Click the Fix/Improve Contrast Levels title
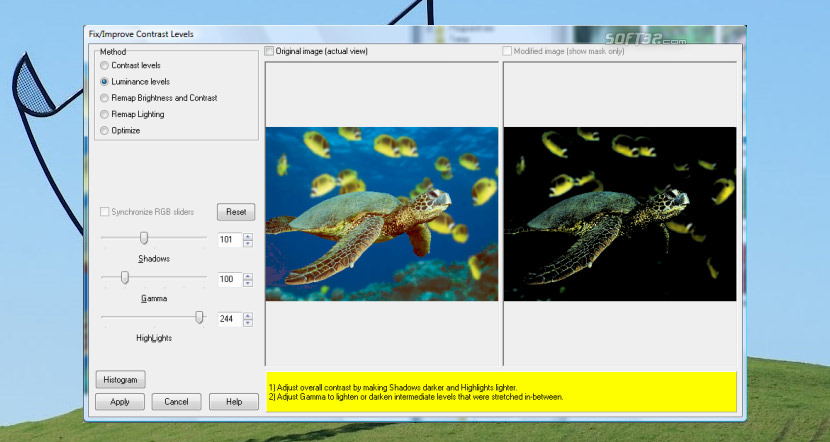This screenshot has width=830, height=442. coord(141,34)
